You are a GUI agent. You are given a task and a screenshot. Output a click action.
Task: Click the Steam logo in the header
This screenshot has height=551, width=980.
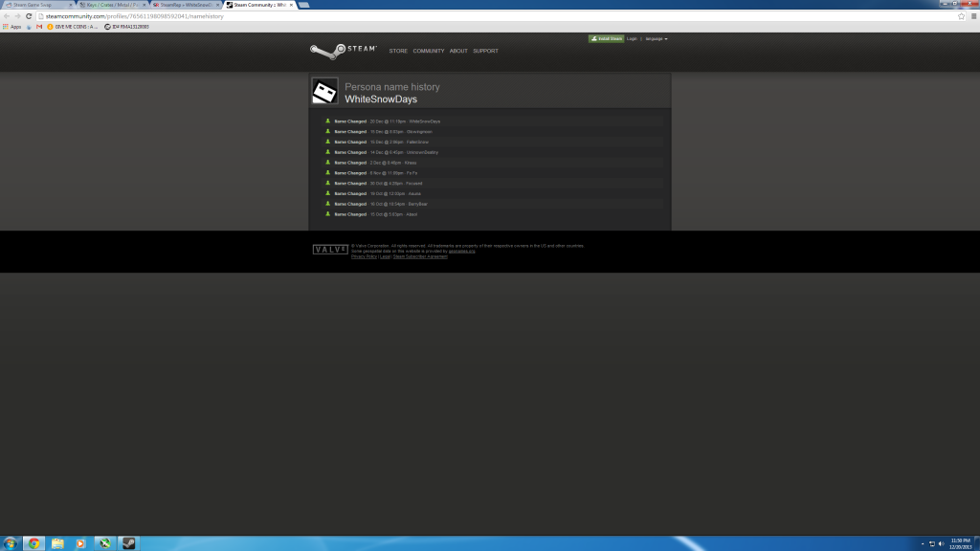343,50
